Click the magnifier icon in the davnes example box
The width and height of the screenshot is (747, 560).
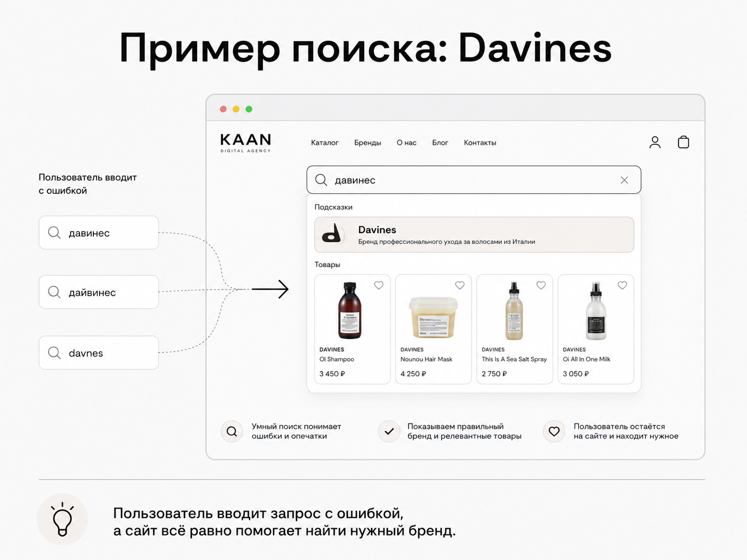(54, 353)
